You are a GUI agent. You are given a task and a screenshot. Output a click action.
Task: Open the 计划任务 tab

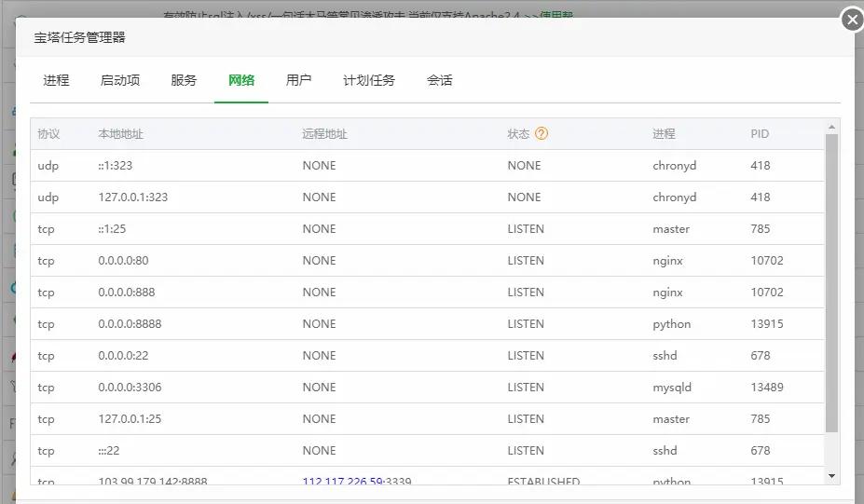369,80
